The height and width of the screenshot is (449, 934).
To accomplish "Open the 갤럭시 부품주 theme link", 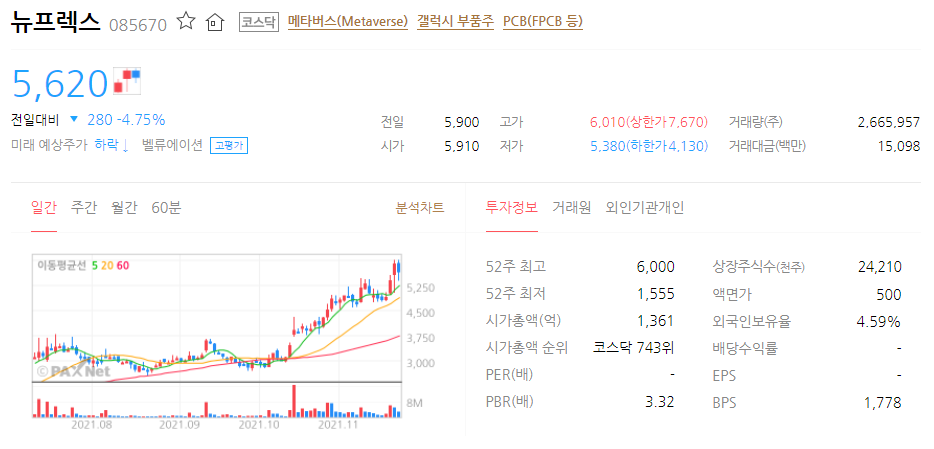I will 456,22.
